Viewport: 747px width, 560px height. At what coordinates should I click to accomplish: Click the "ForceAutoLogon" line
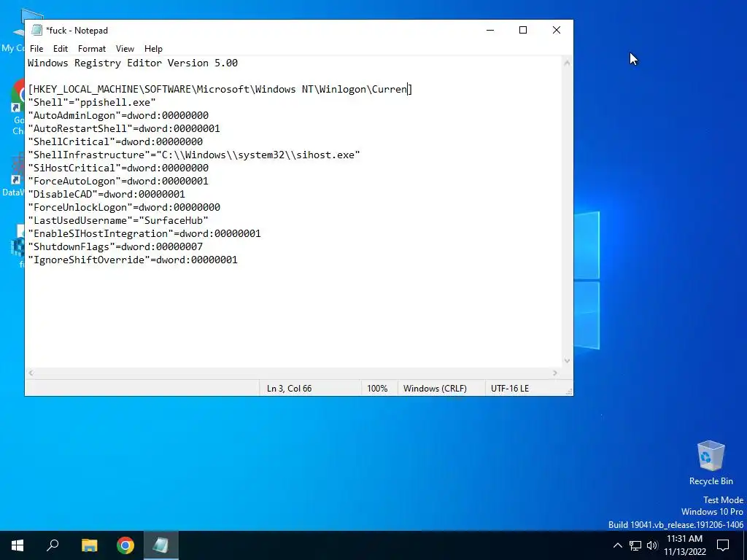[118, 181]
